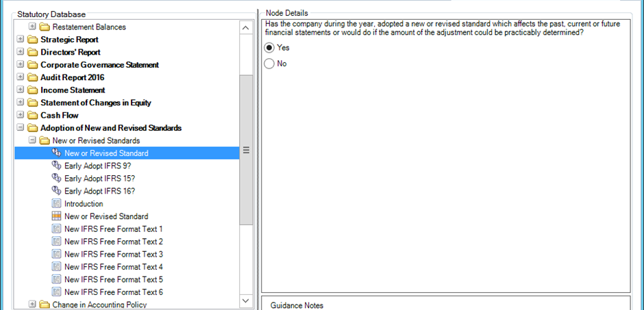Viewport: 644px width, 310px height.
Task: Click the tree vertical scrollbar thumb
Action: tap(245, 150)
